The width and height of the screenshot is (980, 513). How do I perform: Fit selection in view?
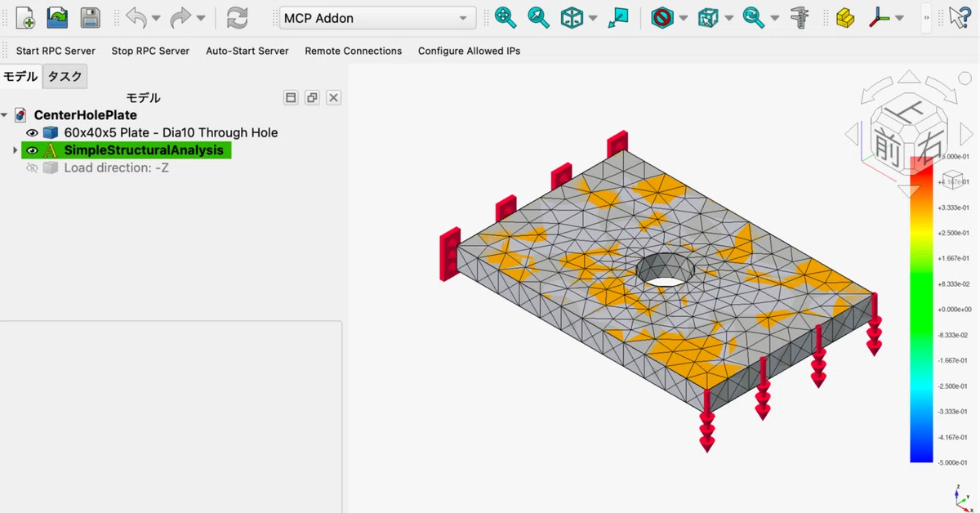coord(538,17)
